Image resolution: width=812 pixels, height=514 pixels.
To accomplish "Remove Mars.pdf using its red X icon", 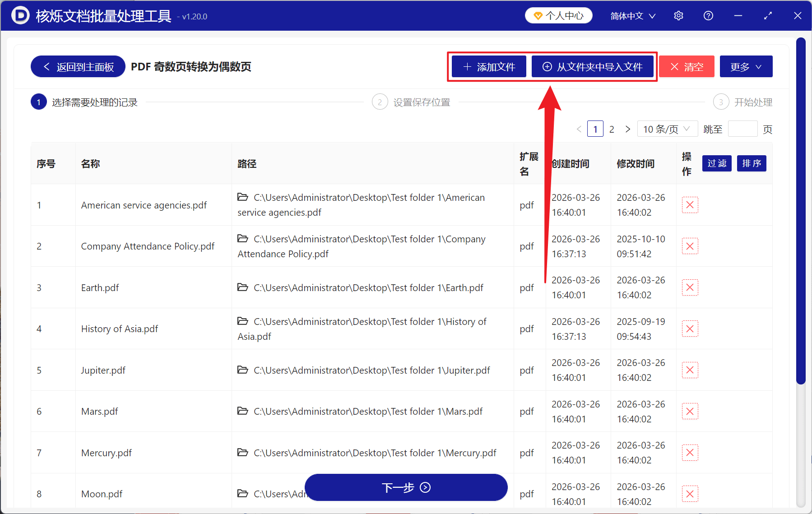I will tap(690, 411).
